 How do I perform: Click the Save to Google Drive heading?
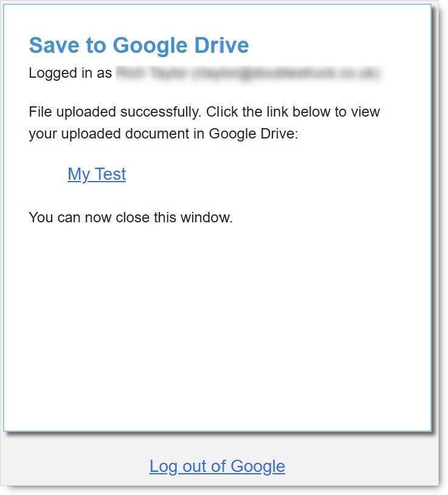pos(139,46)
